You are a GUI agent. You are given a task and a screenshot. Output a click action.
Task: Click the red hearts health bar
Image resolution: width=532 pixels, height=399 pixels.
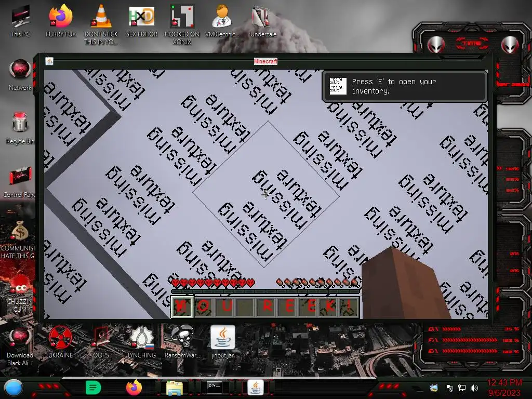214,282
